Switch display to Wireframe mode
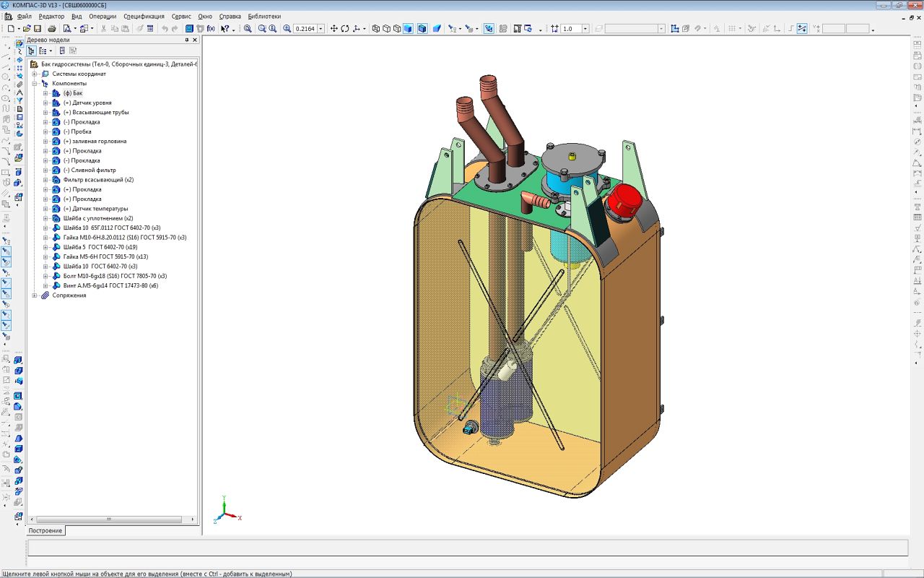Image resolution: width=924 pixels, height=578 pixels. tap(376, 29)
